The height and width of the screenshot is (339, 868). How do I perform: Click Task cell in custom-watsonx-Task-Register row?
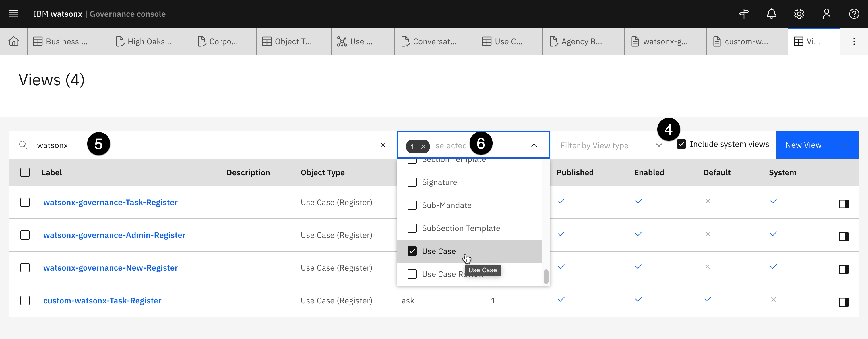406,300
